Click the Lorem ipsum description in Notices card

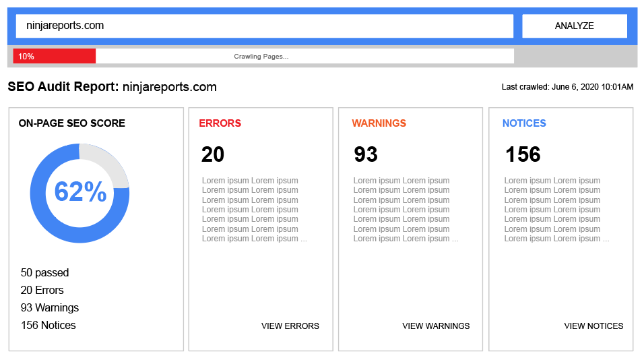point(557,210)
